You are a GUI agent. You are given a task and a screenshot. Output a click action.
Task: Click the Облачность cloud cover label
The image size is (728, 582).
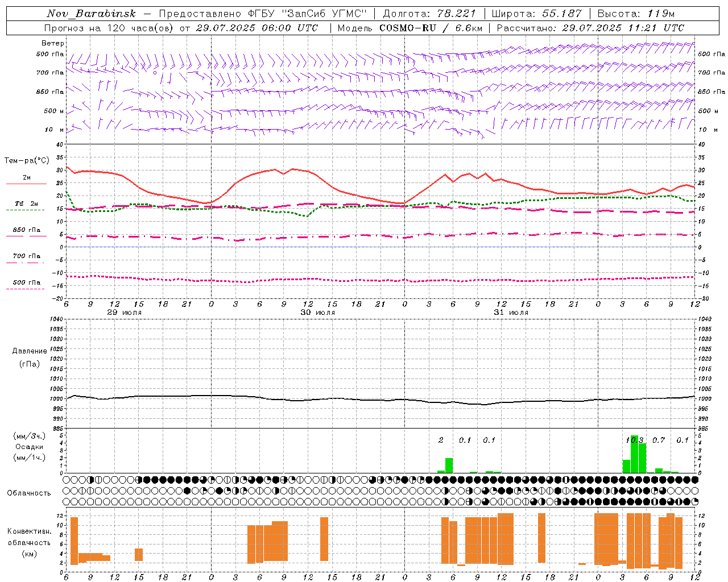coord(29,493)
